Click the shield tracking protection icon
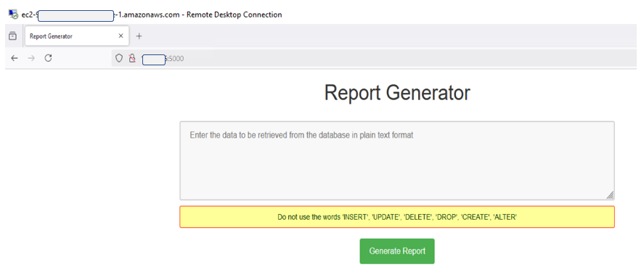This screenshot has width=644, height=275. (x=118, y=58)
